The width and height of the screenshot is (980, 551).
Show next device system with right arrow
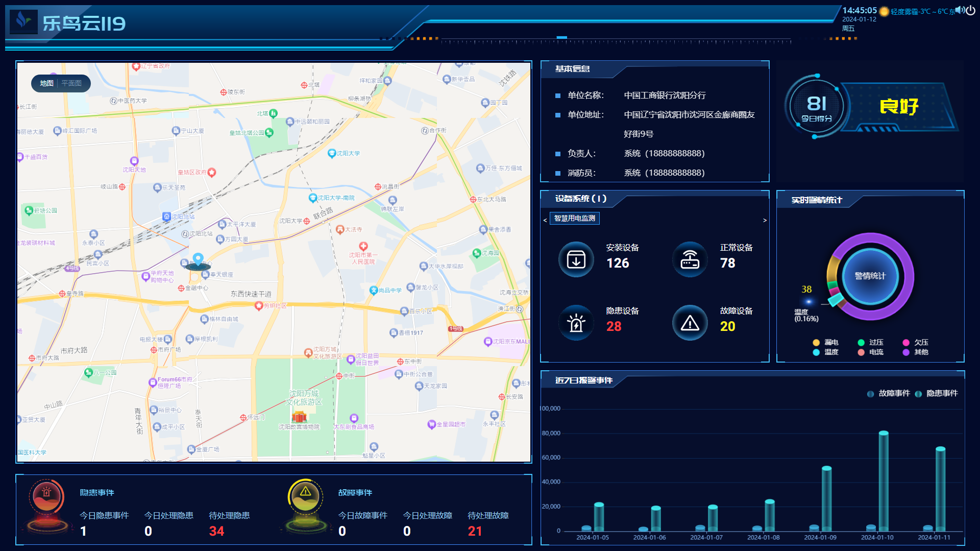(765, 220)
